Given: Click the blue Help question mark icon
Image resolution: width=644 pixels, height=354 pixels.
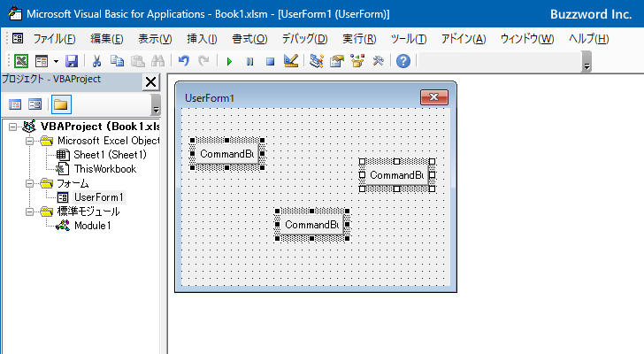Looking at the screenshot, I should coord(403,61).
